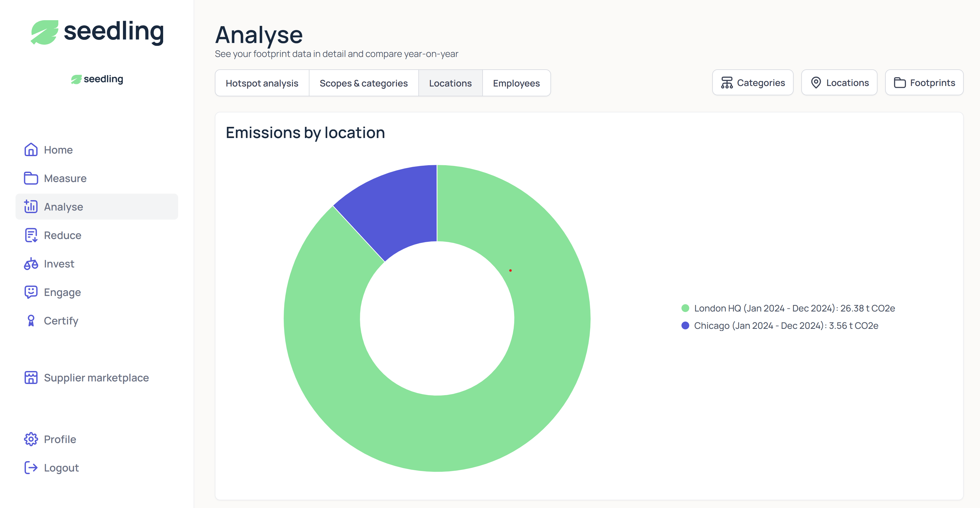This screenshot has width=980, height=508.
Task: Toggle London HQ legend green dot
Action: (x=685, y=308)
